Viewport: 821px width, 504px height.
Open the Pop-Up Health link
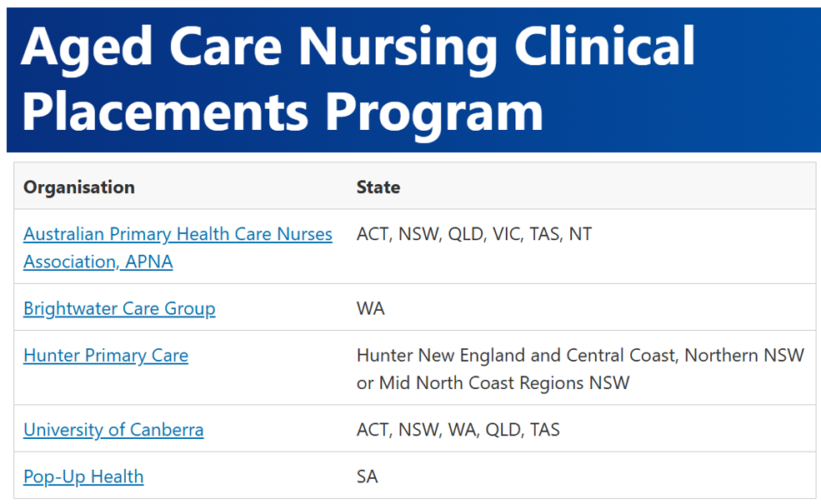pyautogui.click(x=83, y=476)
